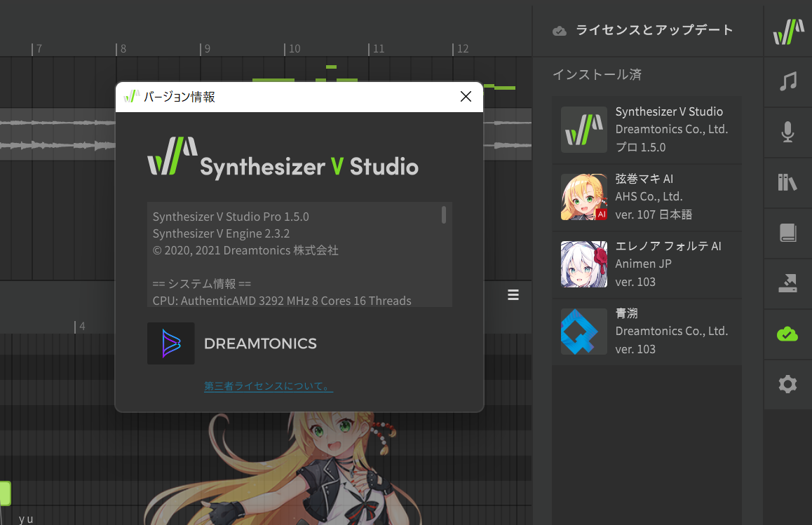
Task: Click the ver. 103 text under Animen JP
Action: click(635, 282)
